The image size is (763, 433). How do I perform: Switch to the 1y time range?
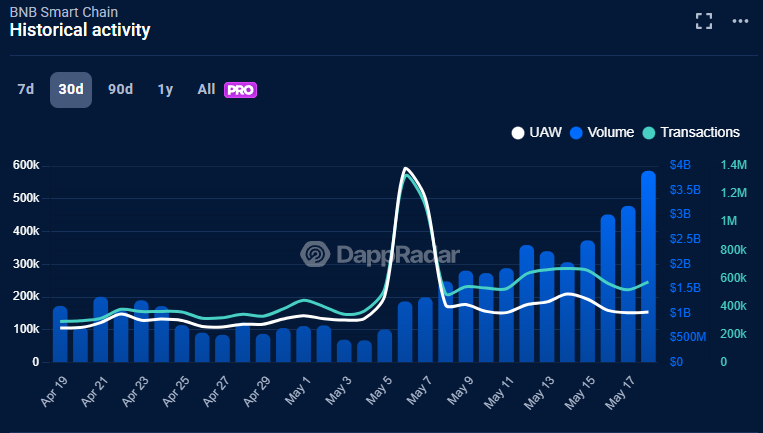pyautogui.click(x=165, y=89)
